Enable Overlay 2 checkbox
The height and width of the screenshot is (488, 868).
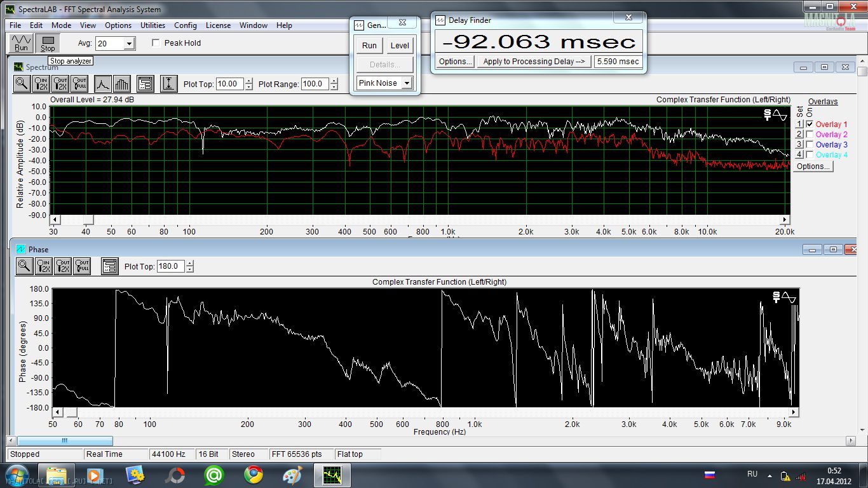tap(810, 135)
